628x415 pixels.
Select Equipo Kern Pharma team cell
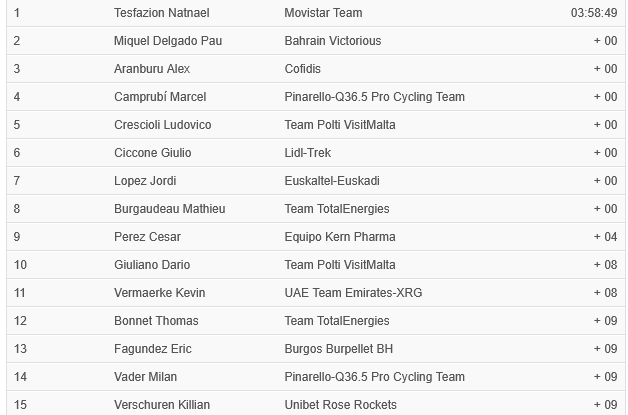340,237
